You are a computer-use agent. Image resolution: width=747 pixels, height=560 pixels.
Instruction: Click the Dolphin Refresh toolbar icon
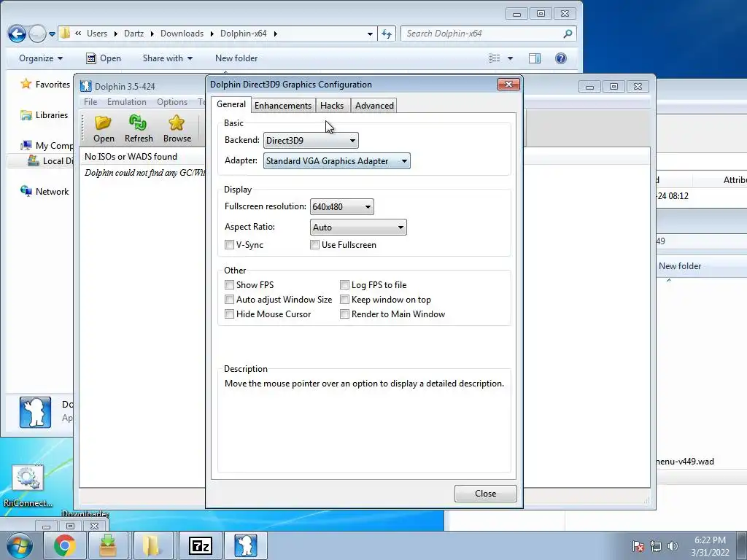pos(138,122)
